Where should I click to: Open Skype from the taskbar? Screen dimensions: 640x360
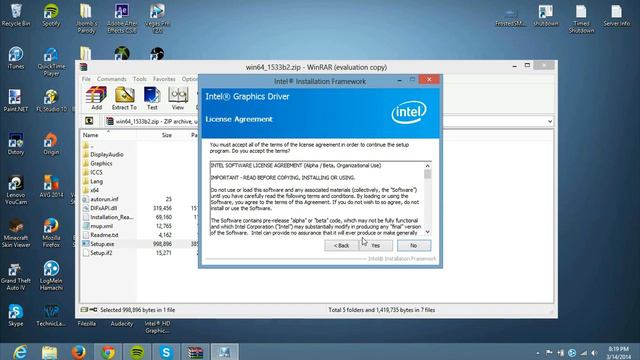point(166,352)
